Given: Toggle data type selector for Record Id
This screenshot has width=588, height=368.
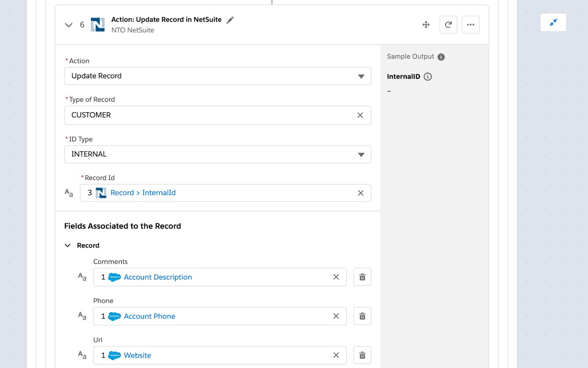Looking at the screenshot, I should coord(69,193).
